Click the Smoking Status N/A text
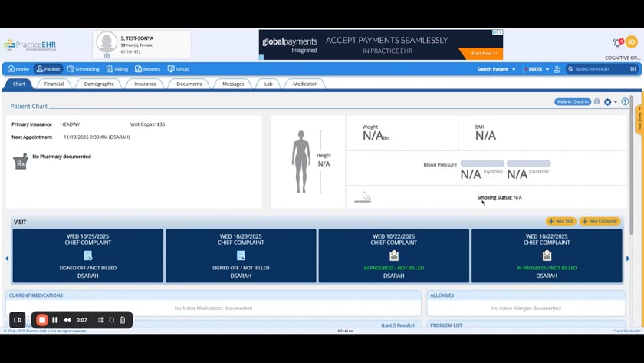644x363 pixels. (499, 197)
